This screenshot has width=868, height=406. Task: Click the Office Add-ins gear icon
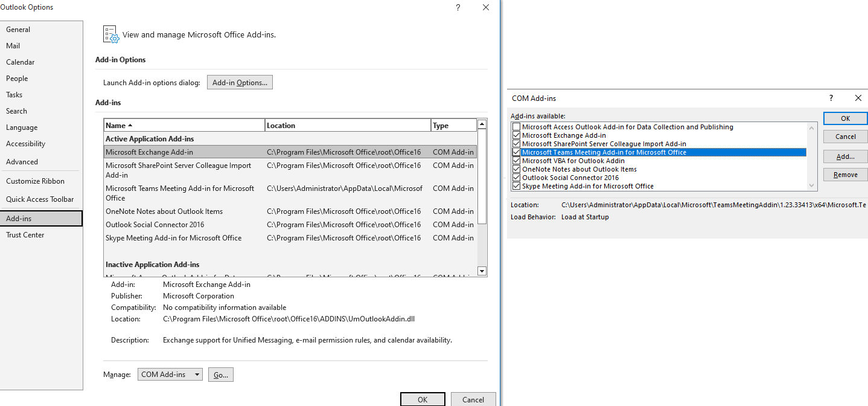[x=111, y=34]
